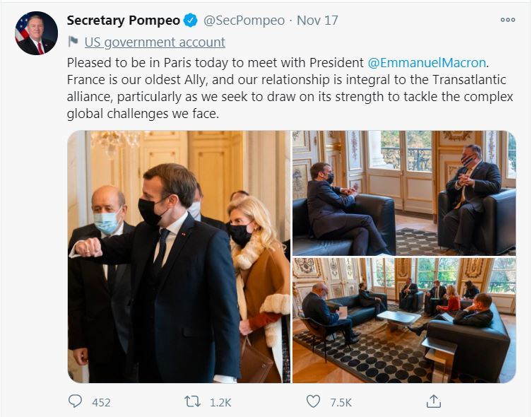Image resolution: width=532 pixels, height=417 pixels.
Task: Click the @SecPompeo handle
Action: click(x=244, y=20)
